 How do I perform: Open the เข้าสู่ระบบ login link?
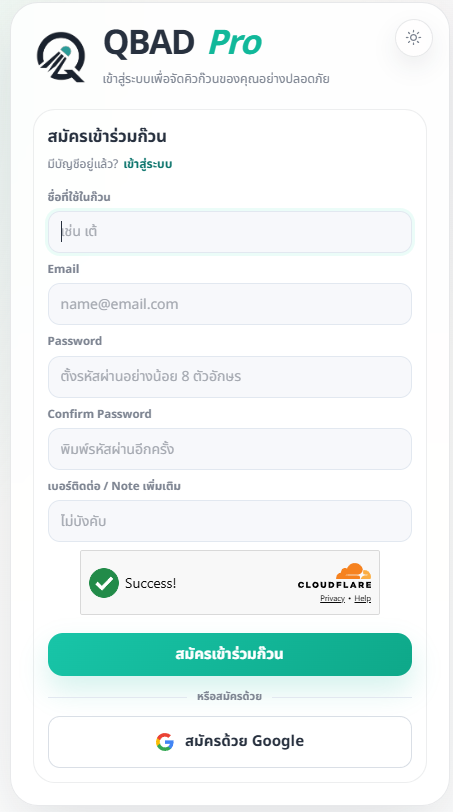click(x=148, y=164)
